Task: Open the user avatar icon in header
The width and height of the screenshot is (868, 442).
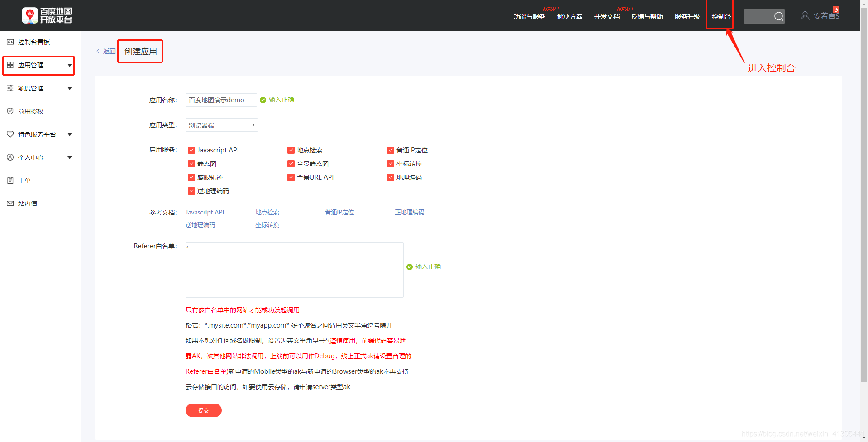Action: [805, 16]
